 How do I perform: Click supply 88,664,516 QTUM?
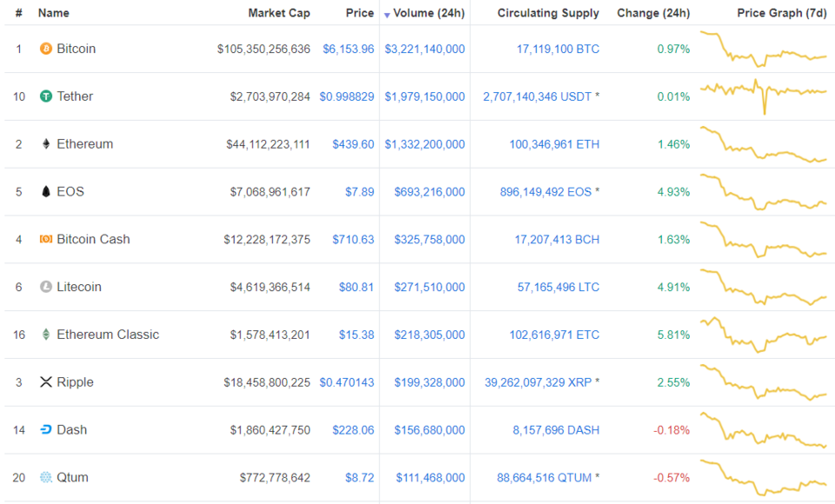[544, 477]
